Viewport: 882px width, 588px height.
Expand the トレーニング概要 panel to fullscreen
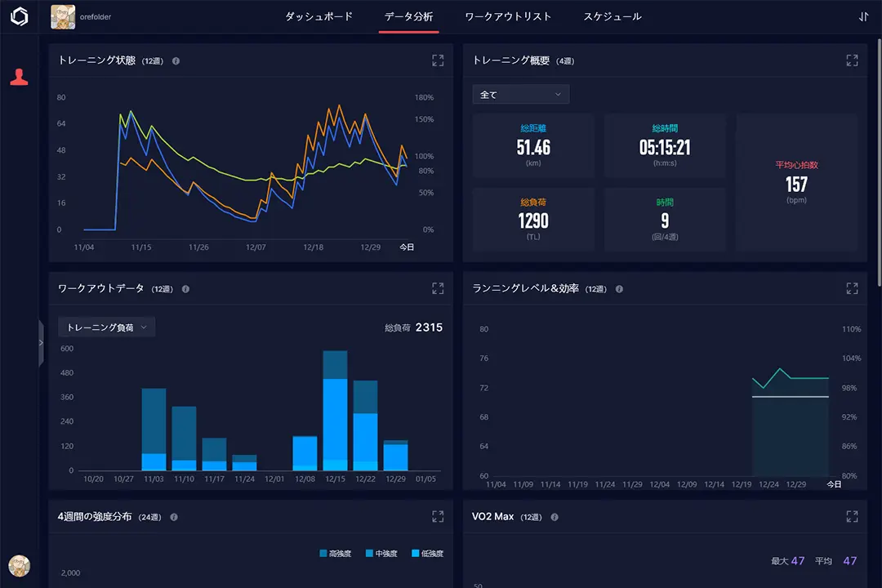pos(852,60)
